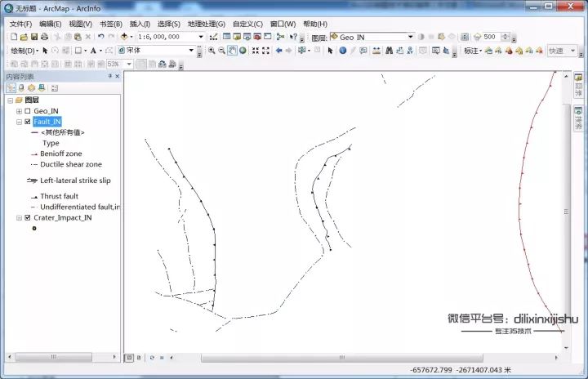Open the Geo IN layer dropdown
Screen dimensions: 588x379
tap(411, 37)
